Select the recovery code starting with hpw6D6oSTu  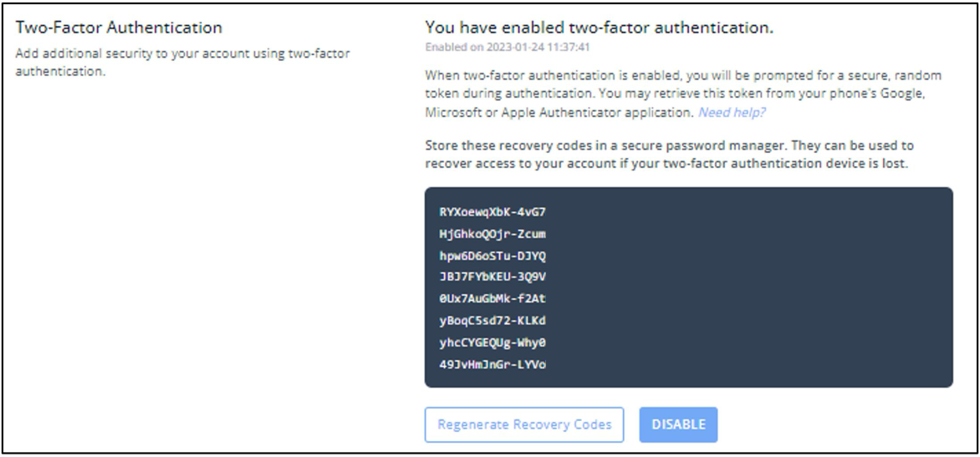[493, 256]
